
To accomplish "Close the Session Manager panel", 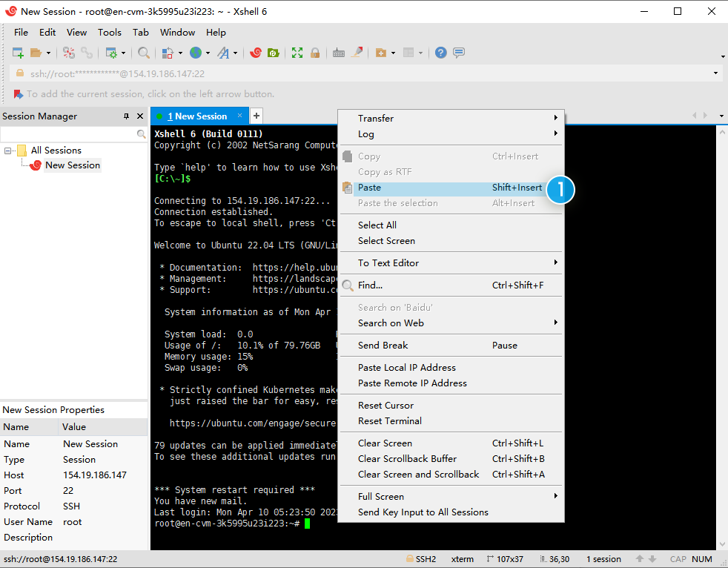I will tap(140, 116).
